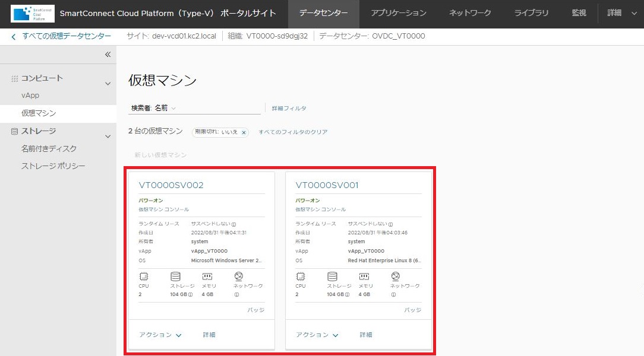
Task: Collapse the ストレージ section in sidebar
Action: (108, 136)
